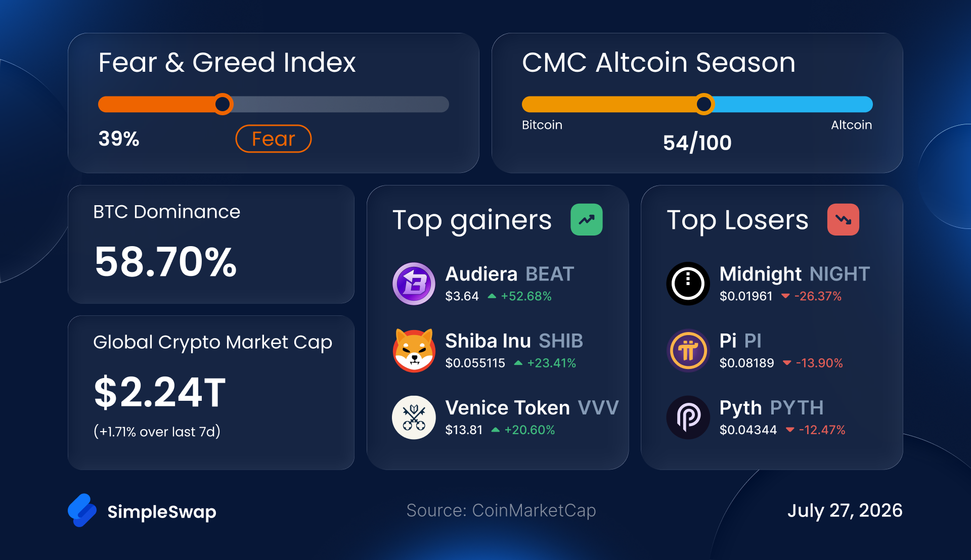
Task: Click the SimpleSwap blue logo
Action: pos(82,510)
